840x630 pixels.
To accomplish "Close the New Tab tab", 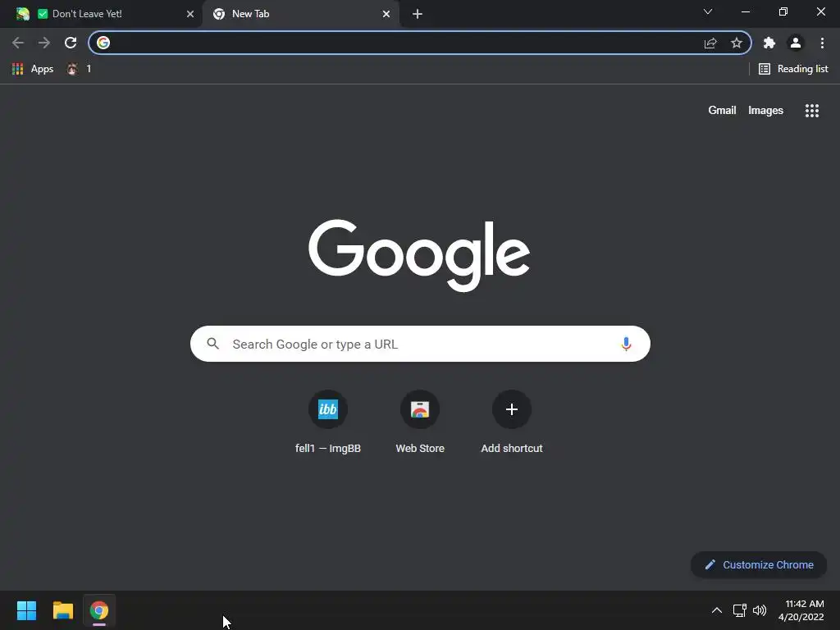I will point(386,14).
